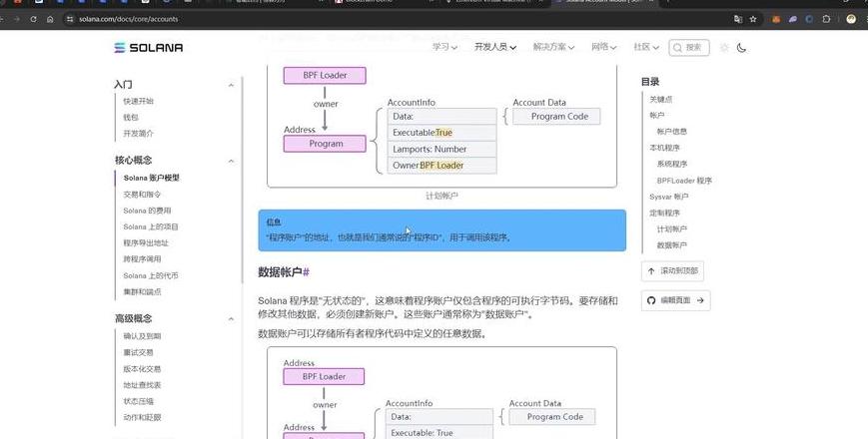The height and width of the screenshot is (439, 868).
Task: Switch to light theme with the sun icon
Action: point(724,48)
